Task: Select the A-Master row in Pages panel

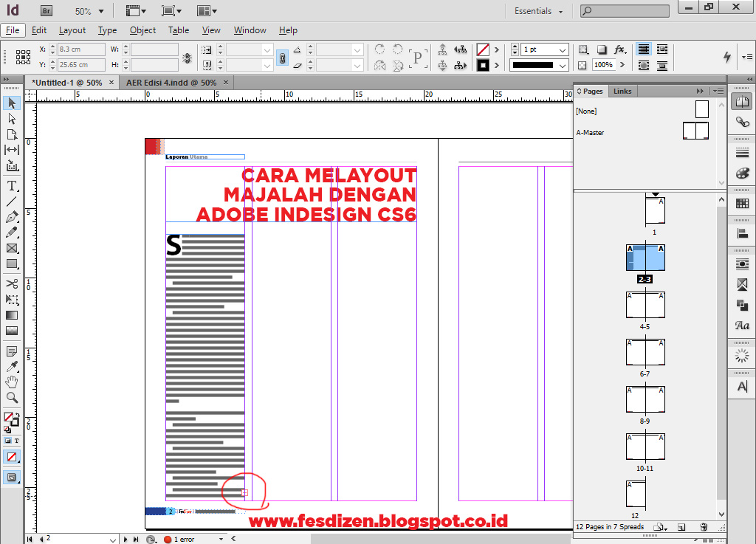Action: pos(645,131)
